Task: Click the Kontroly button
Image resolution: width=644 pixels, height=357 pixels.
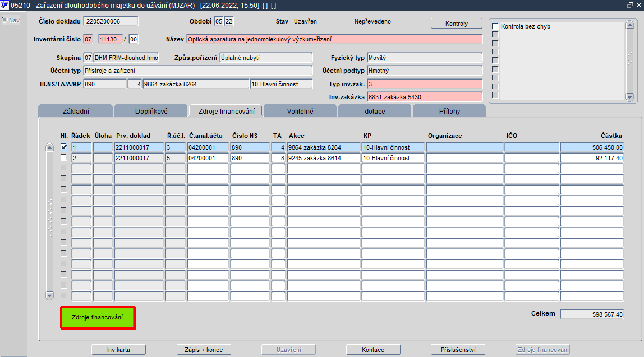Action: (x=456, y=24)
